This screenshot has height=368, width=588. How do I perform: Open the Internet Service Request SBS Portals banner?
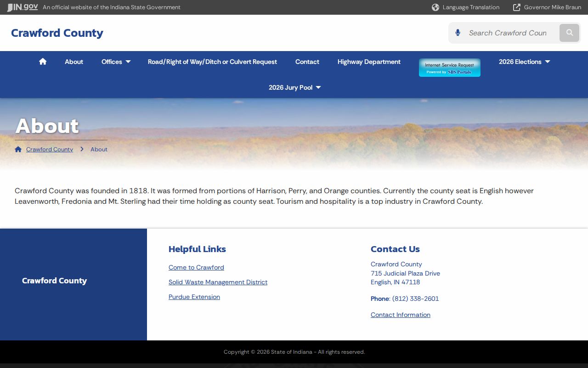point(450,68)
